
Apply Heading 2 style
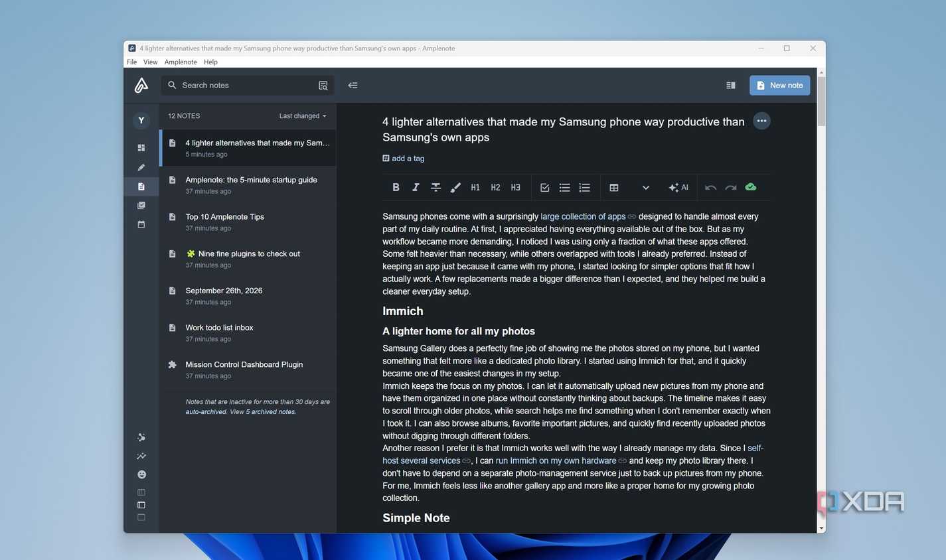(495, 187)
